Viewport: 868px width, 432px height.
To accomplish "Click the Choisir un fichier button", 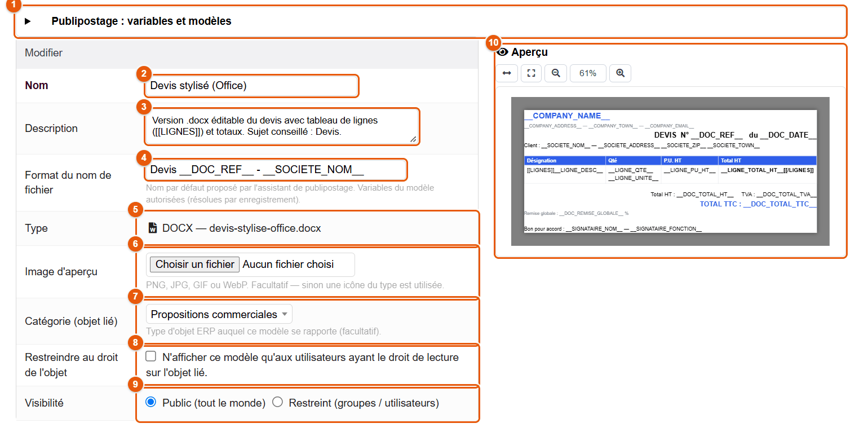I will 194,265.
